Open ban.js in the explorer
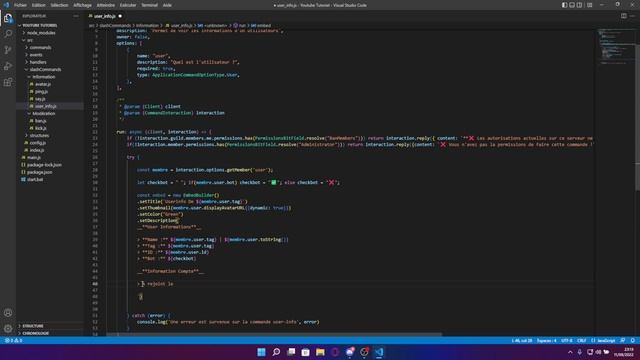640x360 pixels. pyautogui.click(x=49, y=121)
